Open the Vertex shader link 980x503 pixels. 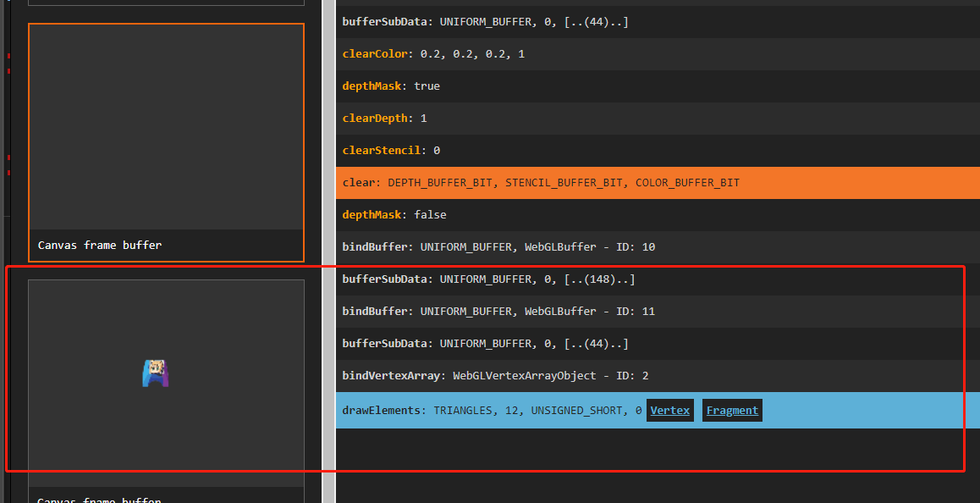point(670,411)
